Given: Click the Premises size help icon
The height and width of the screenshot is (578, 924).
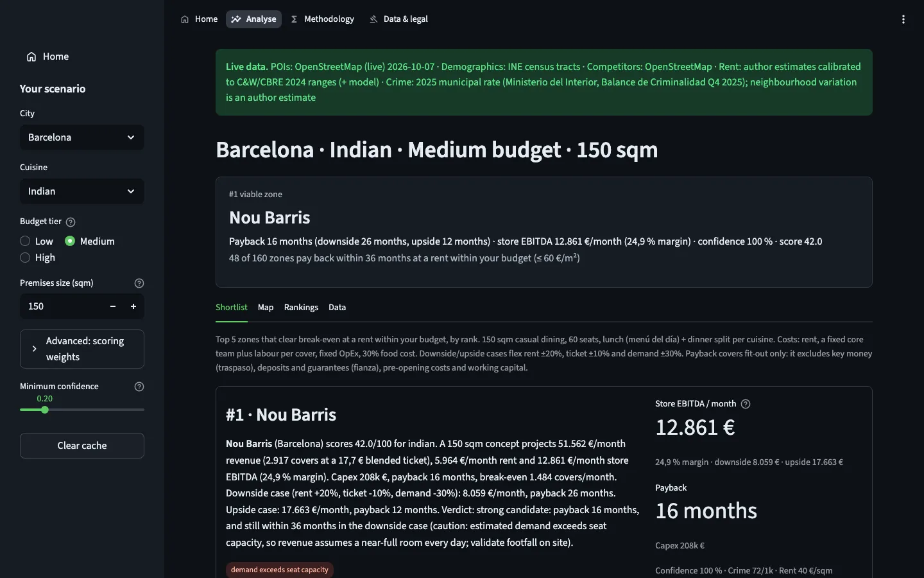Looking at the screenshot, I should (139, 283).
